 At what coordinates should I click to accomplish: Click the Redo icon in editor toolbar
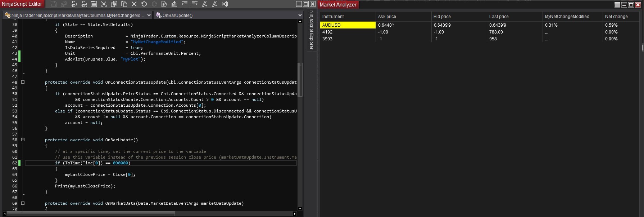[154, 4]
